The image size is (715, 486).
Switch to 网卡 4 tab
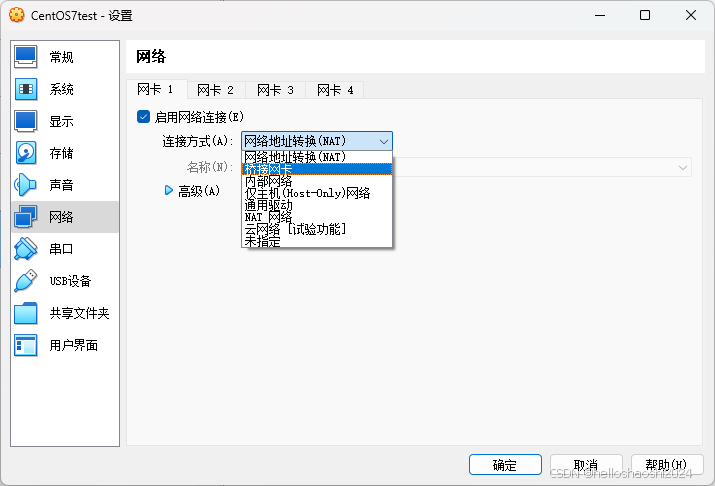[335, 90]
